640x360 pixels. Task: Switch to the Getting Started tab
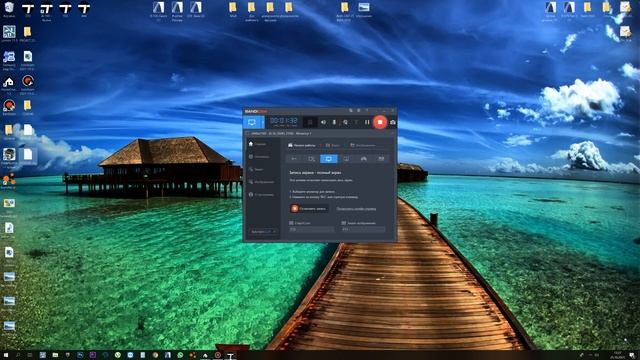[301, 145]
